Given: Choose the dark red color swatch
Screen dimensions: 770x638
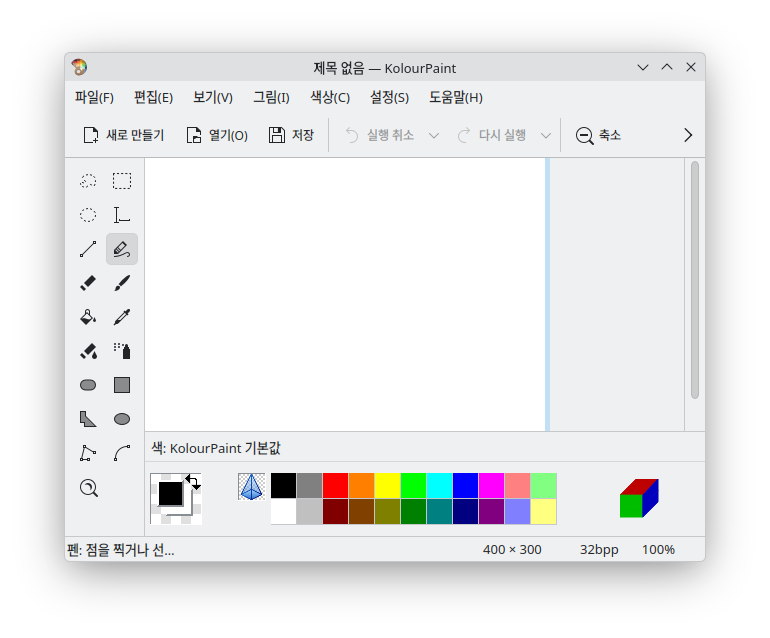Looking at the screenshot, I should pyautogui.click(x=335, y=512).
